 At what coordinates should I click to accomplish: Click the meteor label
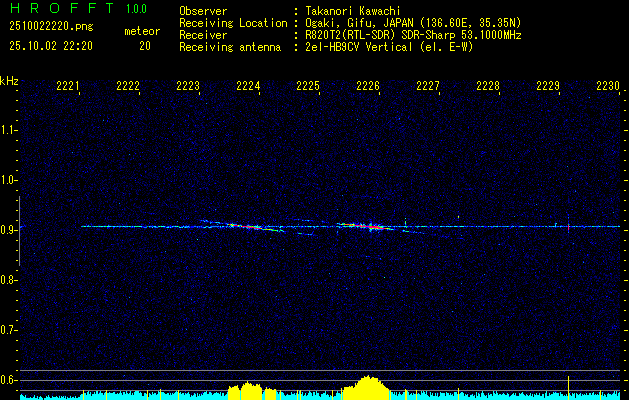click(x=142, y=31)
